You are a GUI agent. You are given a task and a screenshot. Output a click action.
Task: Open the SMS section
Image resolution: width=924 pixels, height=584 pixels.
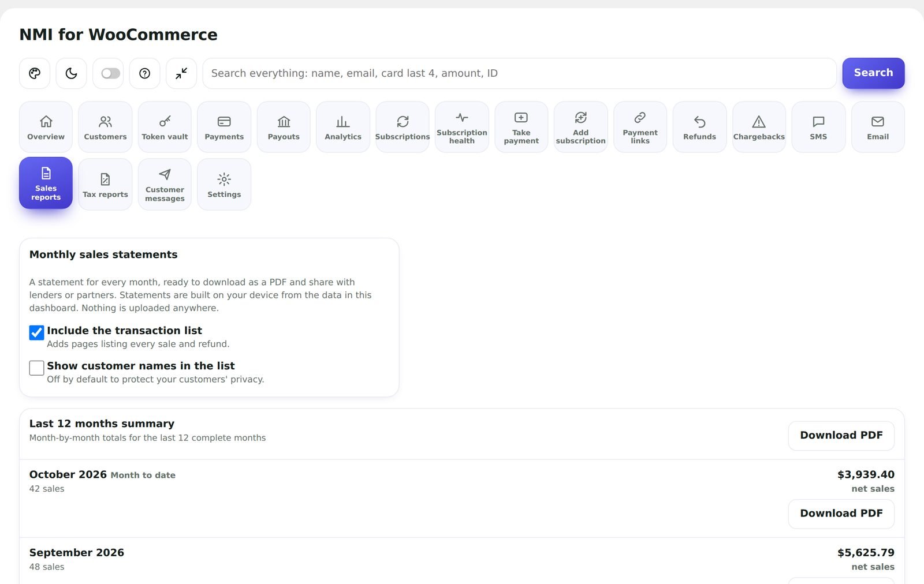point(818,127)
